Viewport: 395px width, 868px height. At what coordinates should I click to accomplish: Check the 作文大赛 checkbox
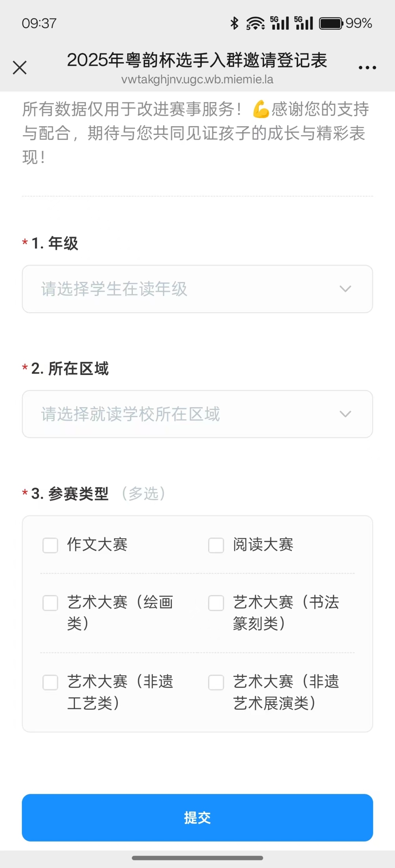50,545
